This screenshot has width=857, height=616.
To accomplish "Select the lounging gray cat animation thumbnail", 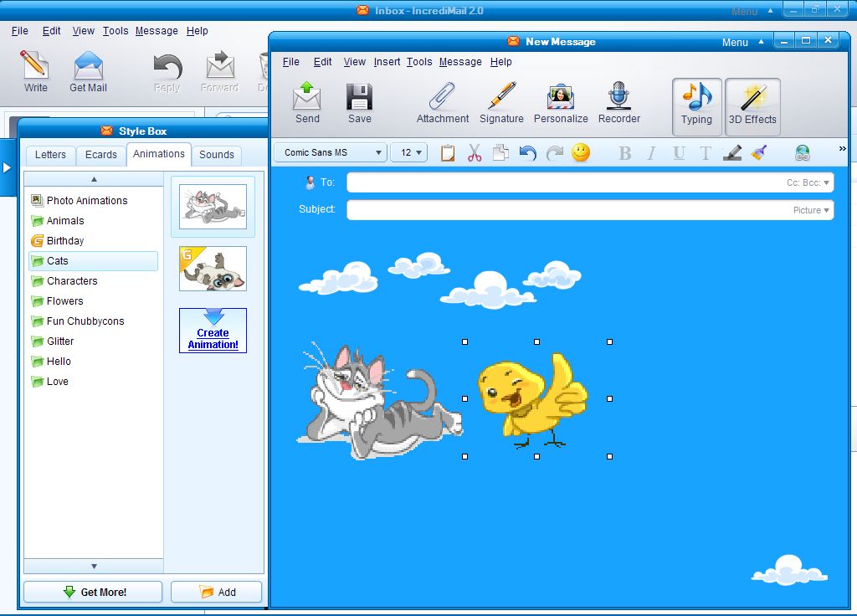I will tap(213, 207).
